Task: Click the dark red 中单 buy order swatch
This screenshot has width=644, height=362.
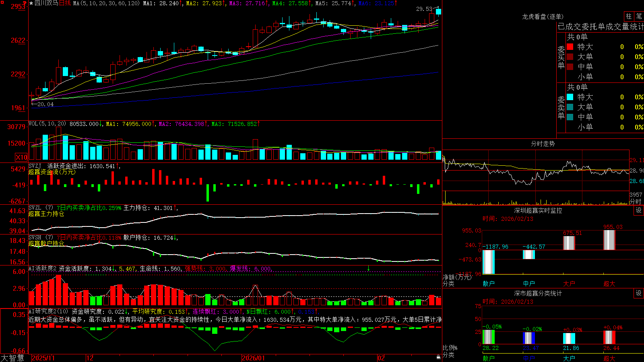Action: pos(570,66)
